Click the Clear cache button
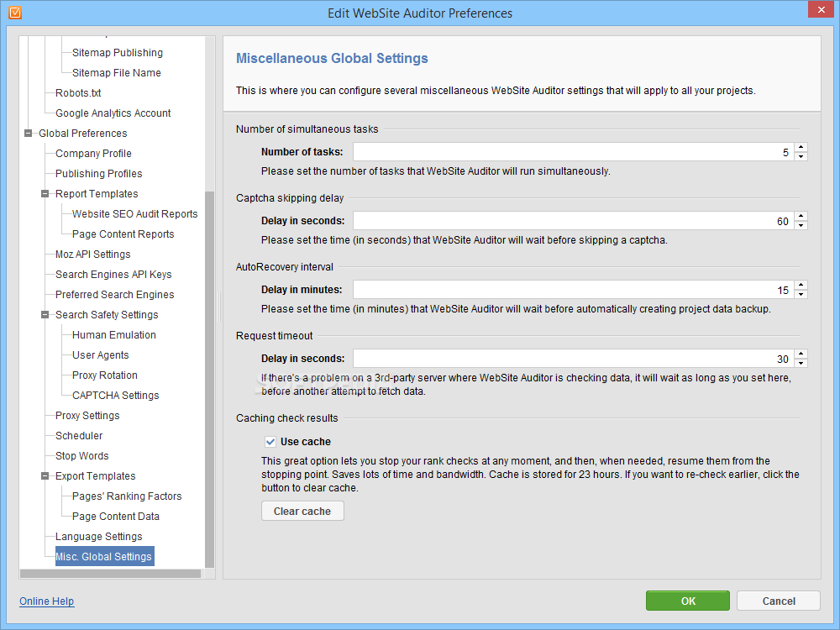Image resolution: width=840 pixels, height=630 pixels. pyautogui.click(x=302, y=511)
